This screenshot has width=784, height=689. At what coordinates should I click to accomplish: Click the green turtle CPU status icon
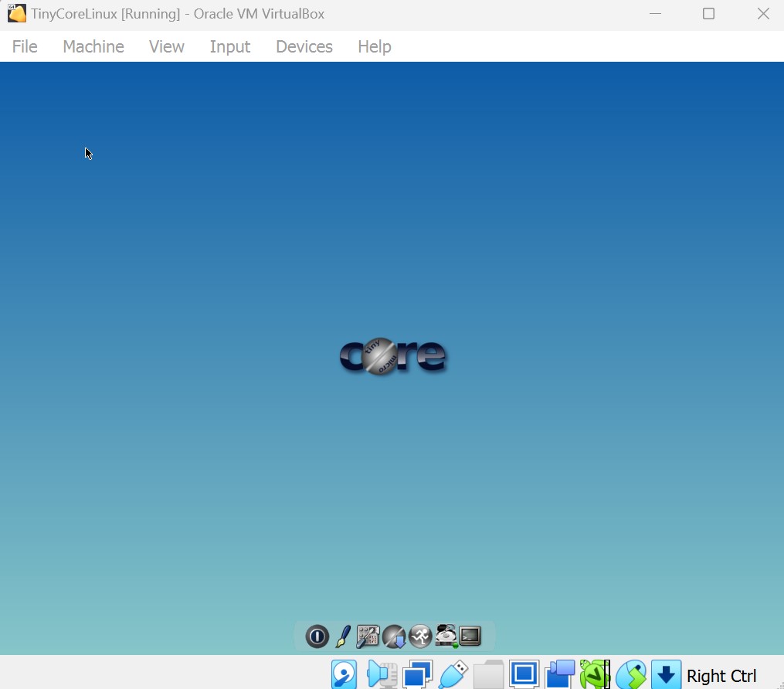coord(595,674)
